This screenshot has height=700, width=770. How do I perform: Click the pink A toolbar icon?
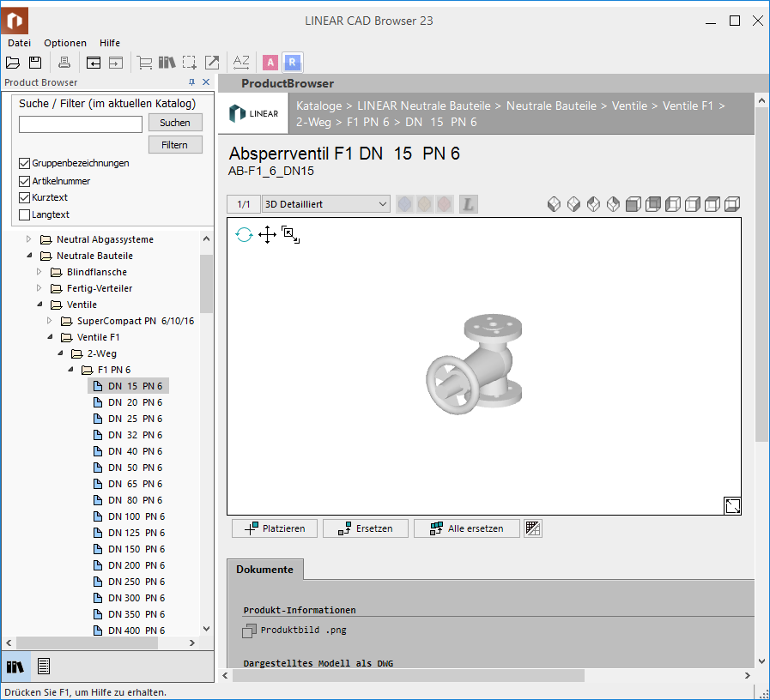pos(270,63)
